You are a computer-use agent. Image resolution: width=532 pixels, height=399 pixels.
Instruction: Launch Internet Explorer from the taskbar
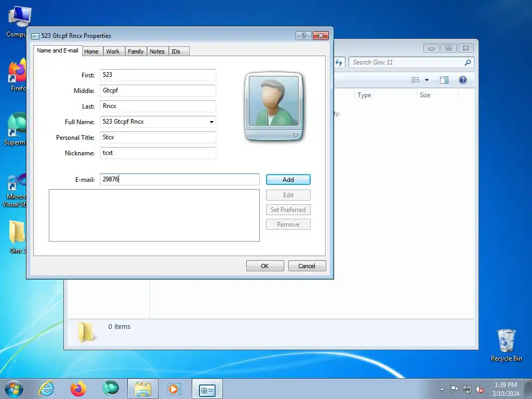pyautogui.click(x=46, y=389)
